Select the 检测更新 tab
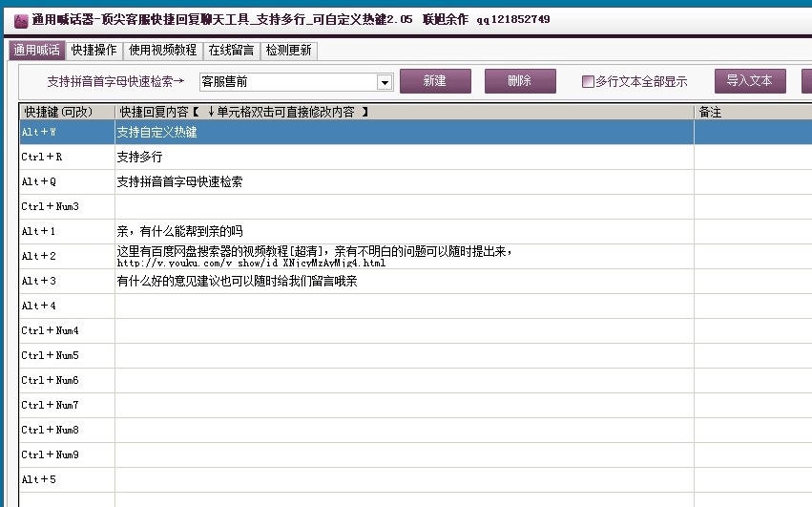 point(288,51)
